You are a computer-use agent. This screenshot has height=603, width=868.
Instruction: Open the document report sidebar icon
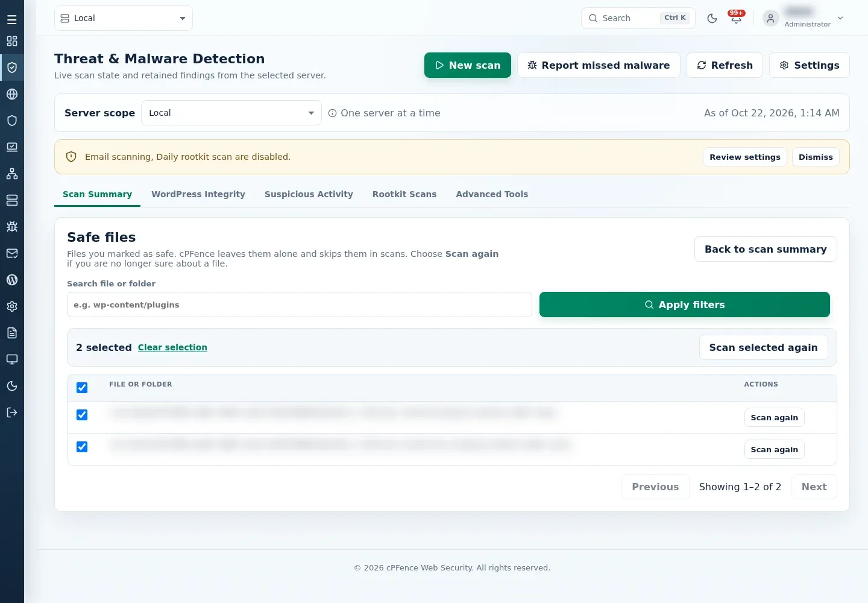tap(12, 333)
